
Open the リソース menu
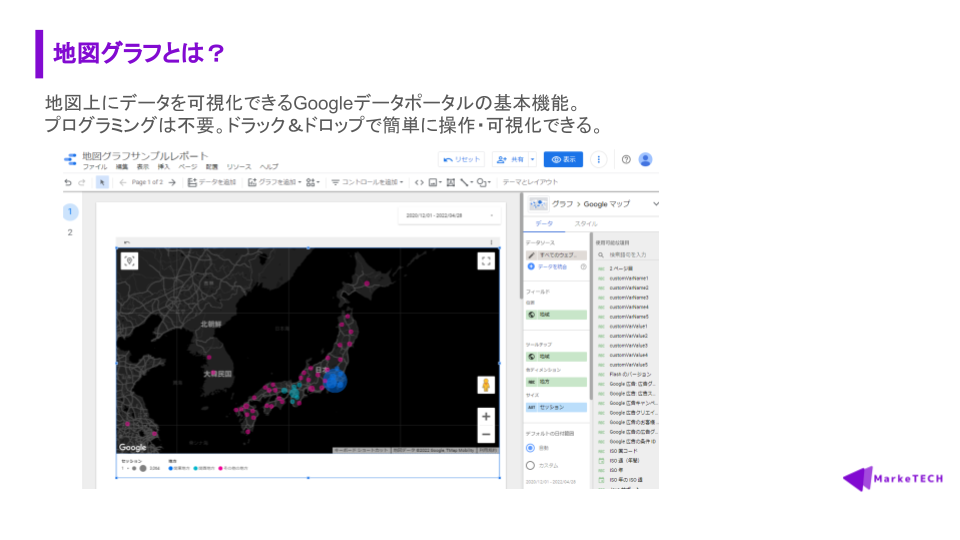click(239, 167)
